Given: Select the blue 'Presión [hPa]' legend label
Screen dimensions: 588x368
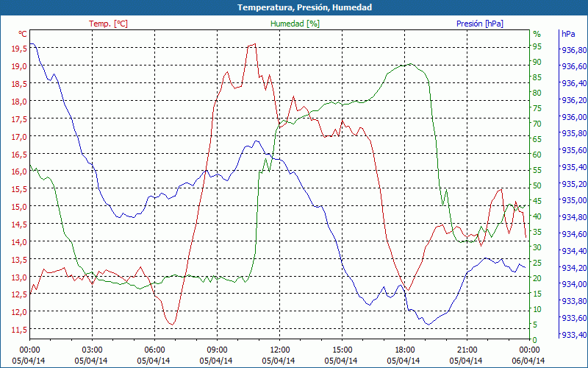Looking at the screenshot, I should click(480, 24).
